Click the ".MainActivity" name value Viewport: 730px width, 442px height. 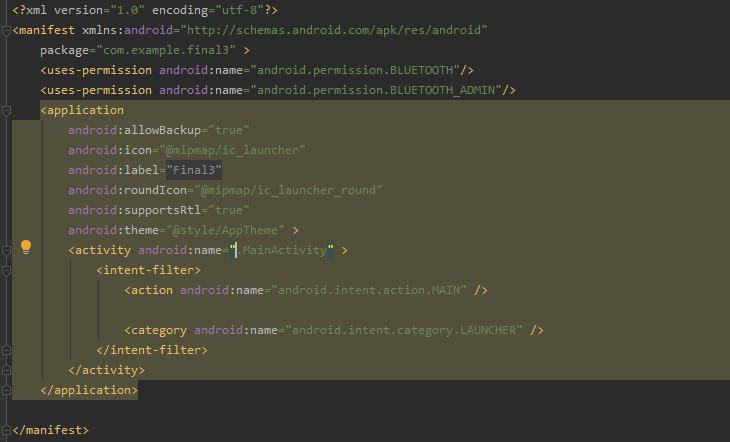coord(282,250)
